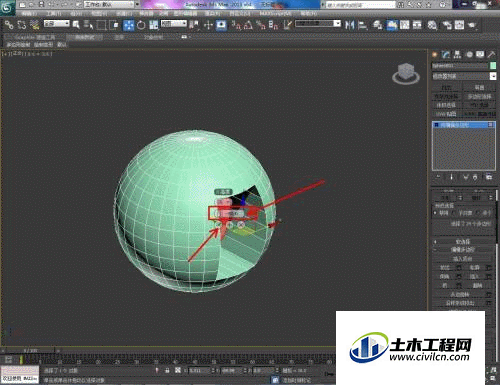
Task: Click the 插入顶点 button
Action: [463, 259]
